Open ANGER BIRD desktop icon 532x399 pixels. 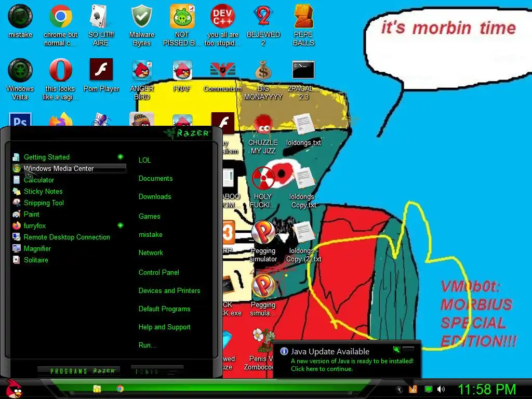pos(141,79)
